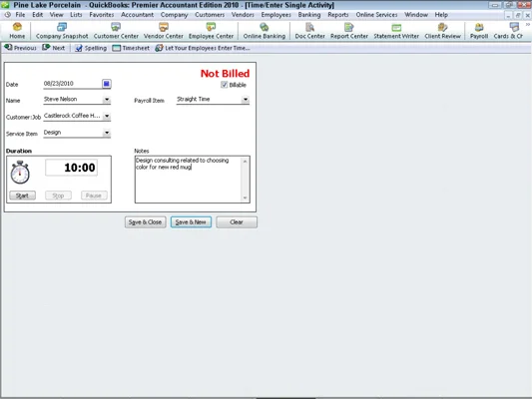Go to the Next activity
This screenshot has height=399, width=532.
point(54,48)
